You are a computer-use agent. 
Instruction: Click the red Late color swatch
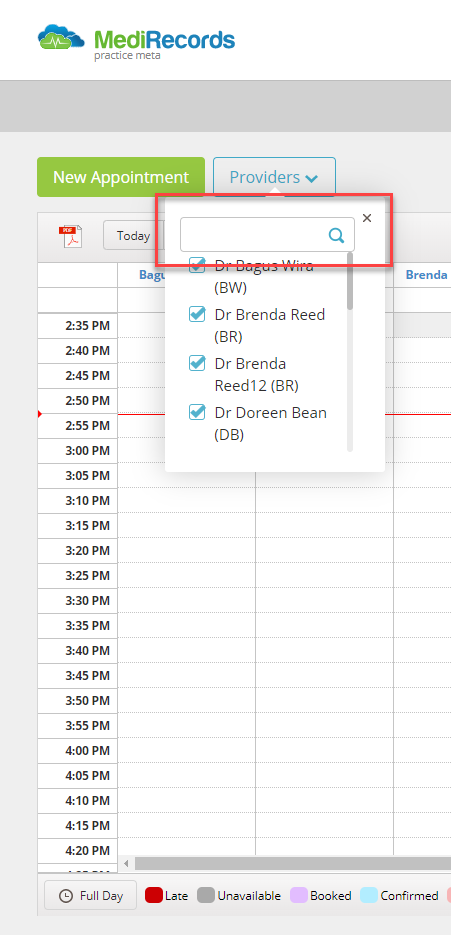click(154, 895)
